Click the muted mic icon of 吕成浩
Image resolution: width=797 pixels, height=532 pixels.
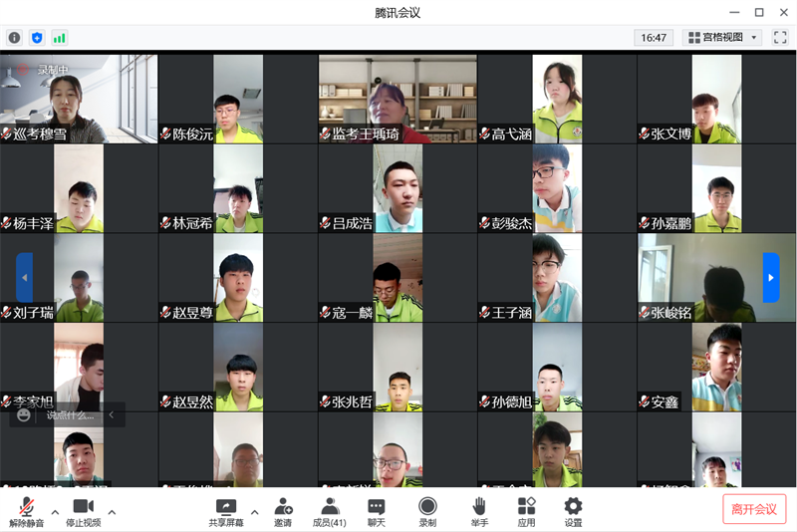point(326,223)
